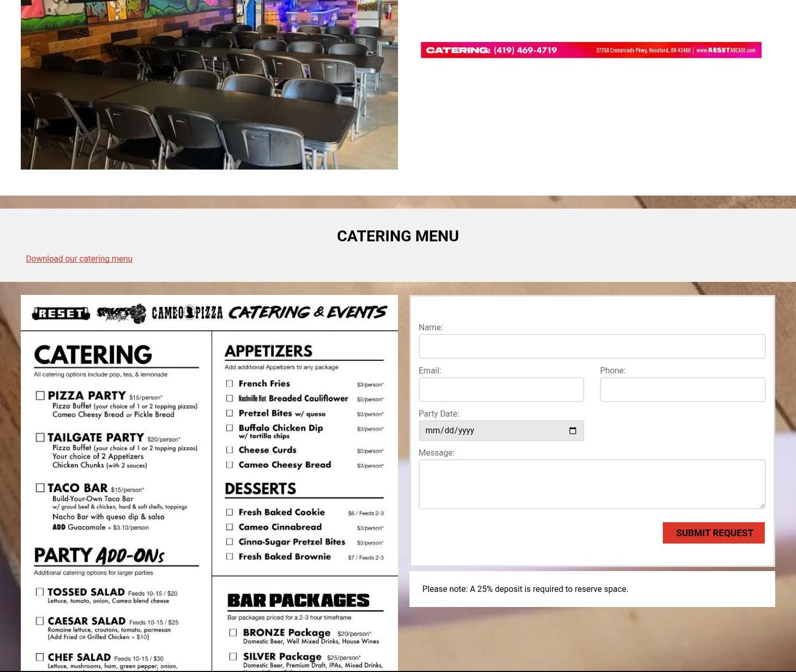Click 'Fresh Baked Brownie' dessert text
Viewport: 796px width, 672px height.
pos(285,557)
